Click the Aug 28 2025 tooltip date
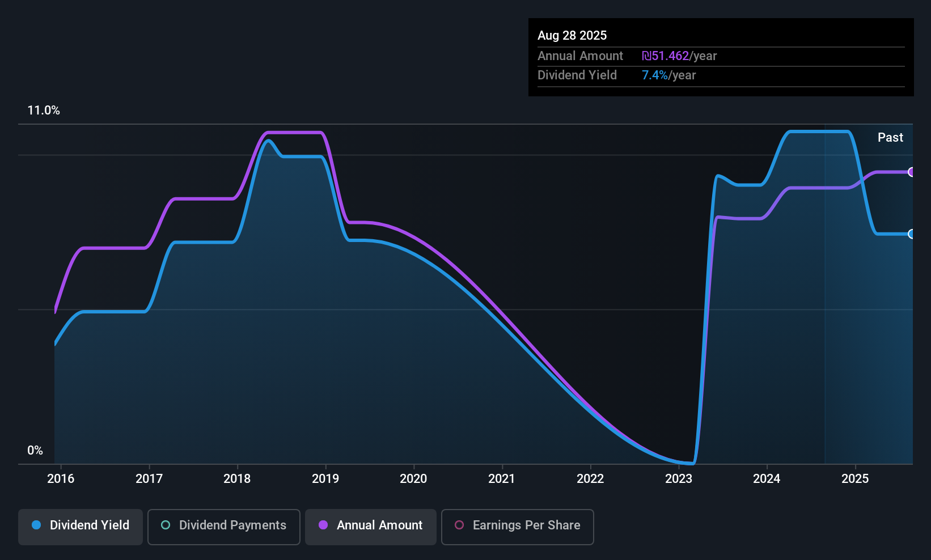 point(572,36)
